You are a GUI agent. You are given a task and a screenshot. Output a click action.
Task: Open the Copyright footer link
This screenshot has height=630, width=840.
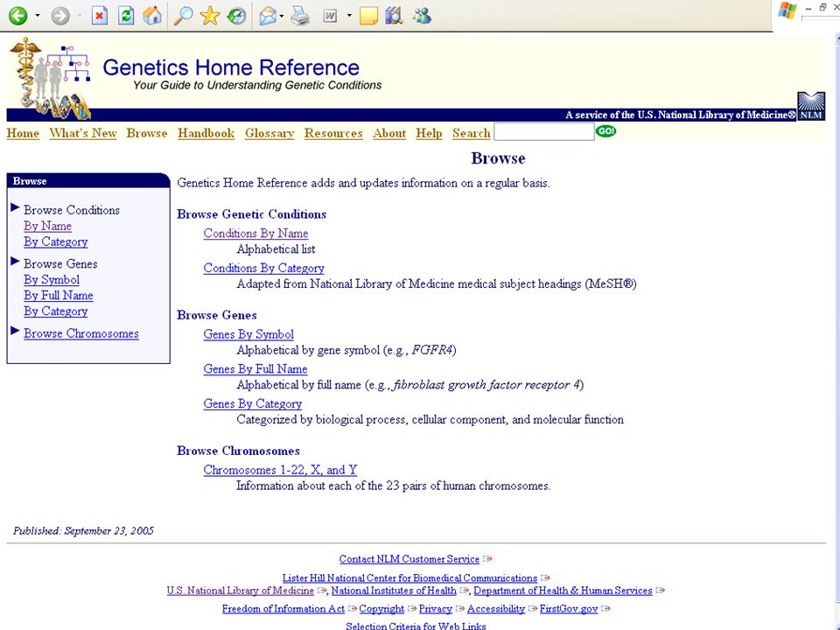(381, 609)
